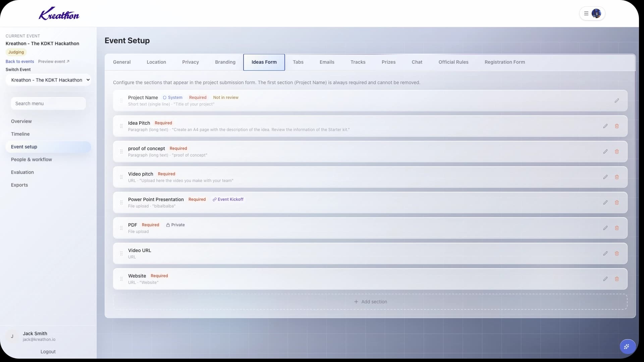Open the Branding tab

[x=225, y=62]
